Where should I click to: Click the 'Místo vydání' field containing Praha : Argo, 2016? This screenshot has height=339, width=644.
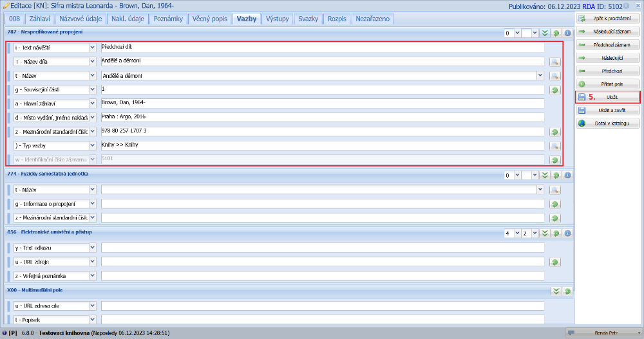pyautogui.click(x=322, y=118)
